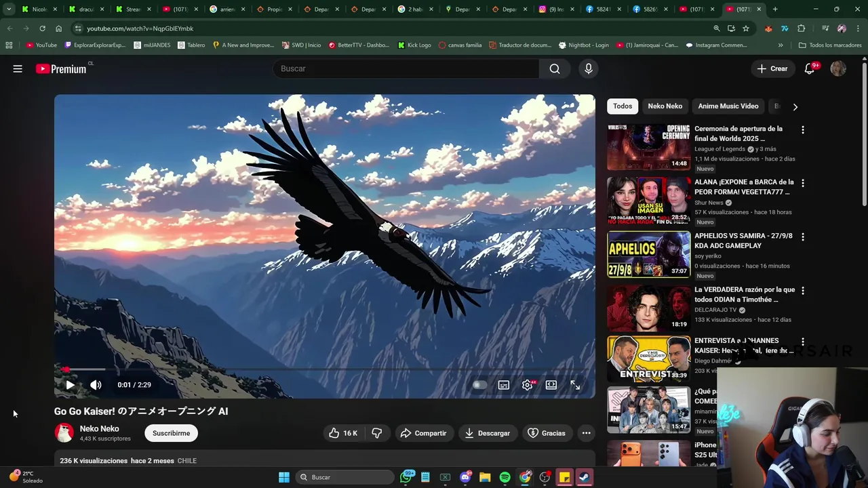Open the Kick Logo bookmark
Screen dimensions: 868x488
click(x=414, y=45)
